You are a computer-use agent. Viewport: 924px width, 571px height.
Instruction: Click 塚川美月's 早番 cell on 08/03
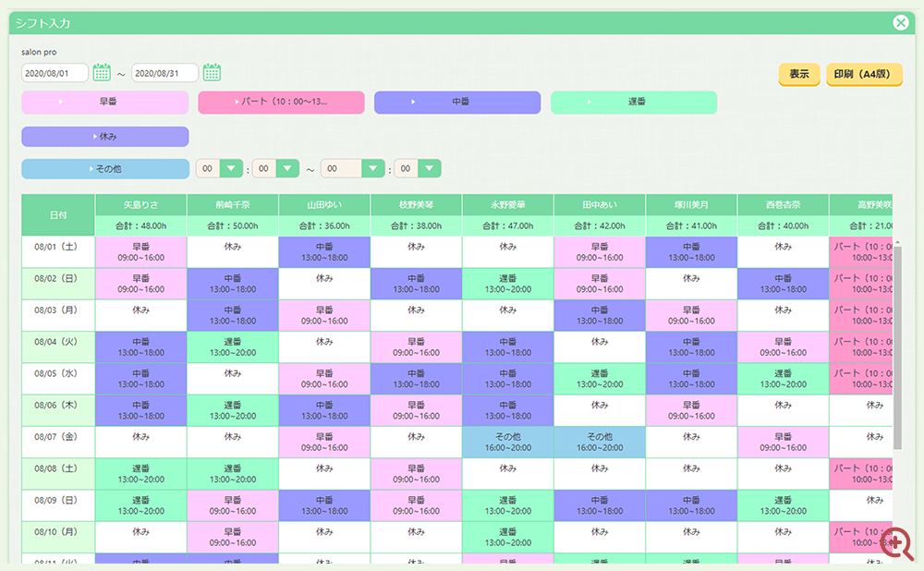point(691,316)
